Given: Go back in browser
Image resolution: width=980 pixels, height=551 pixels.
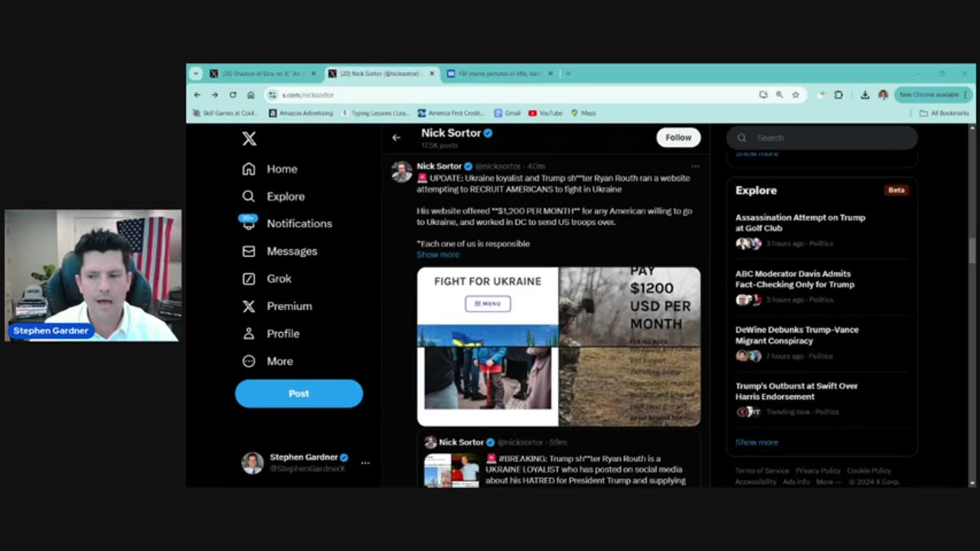Looking at the screenshot, I should point(198,95).
